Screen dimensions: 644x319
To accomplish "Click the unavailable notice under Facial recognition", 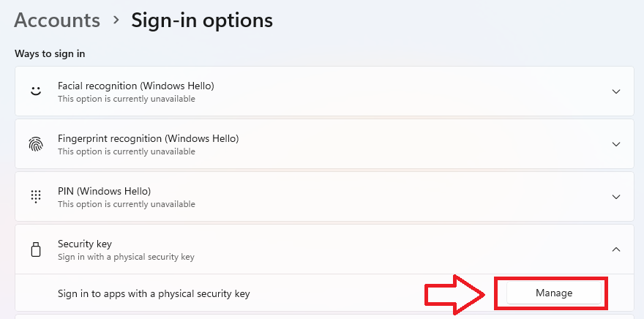I will pyautogui.click(x=126, y=99).
